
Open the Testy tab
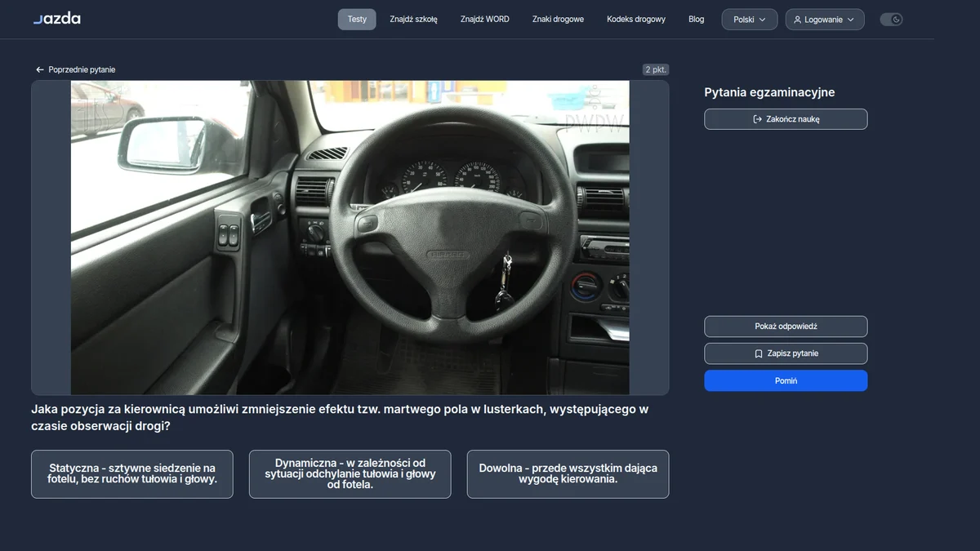(357, 20)
